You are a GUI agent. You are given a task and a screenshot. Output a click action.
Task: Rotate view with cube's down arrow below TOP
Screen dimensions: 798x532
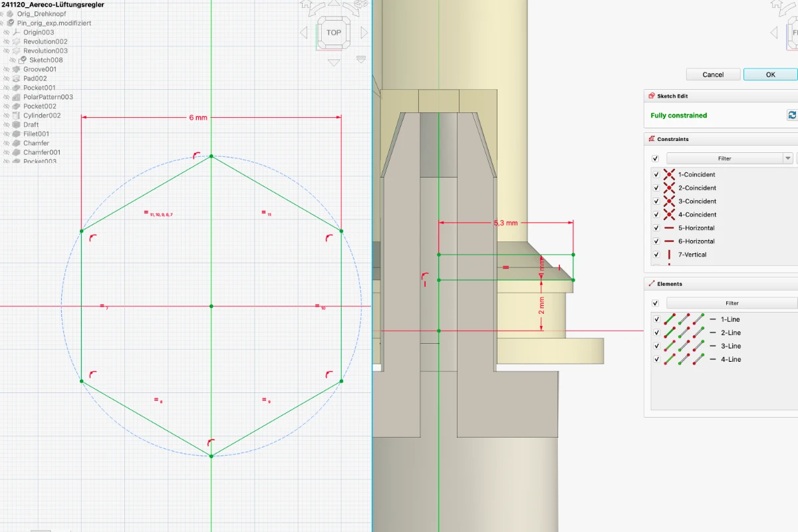[x=334, y=63]
